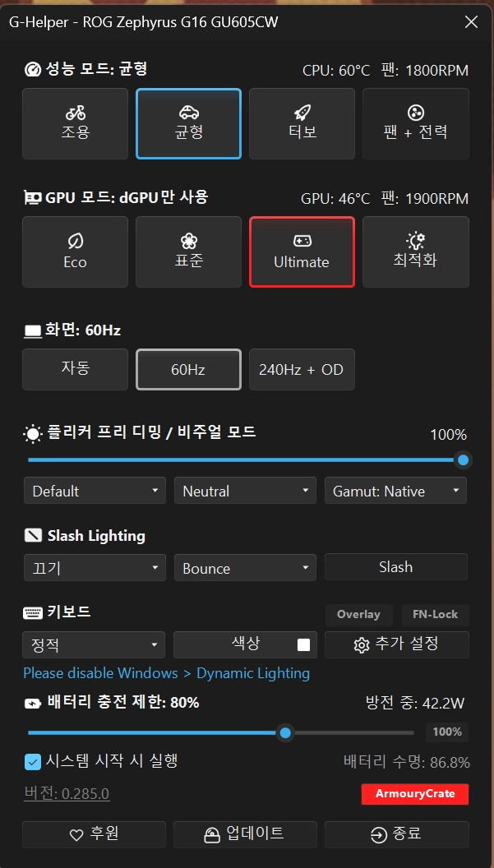The width and height of the screenshot is (494, 868).
Task: Click the sun icon beside 플리커 프리 디밍
Action: click(x=33, y=434)
